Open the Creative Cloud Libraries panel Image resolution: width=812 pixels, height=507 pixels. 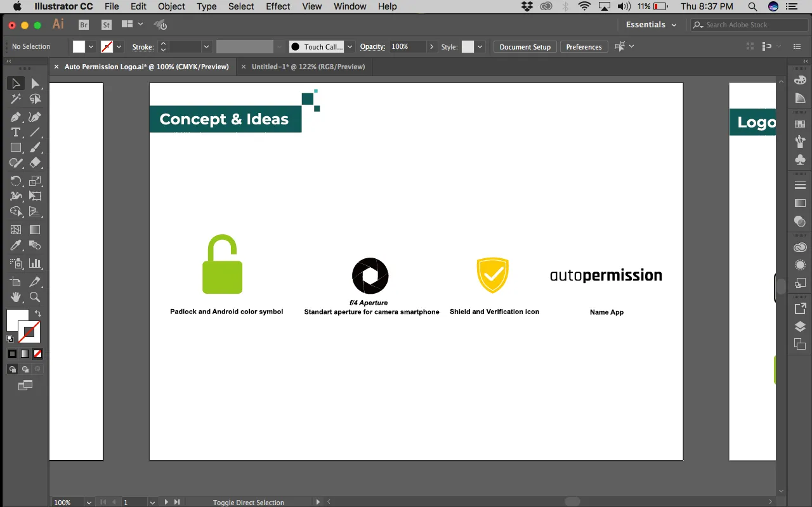tap(800, 247)
